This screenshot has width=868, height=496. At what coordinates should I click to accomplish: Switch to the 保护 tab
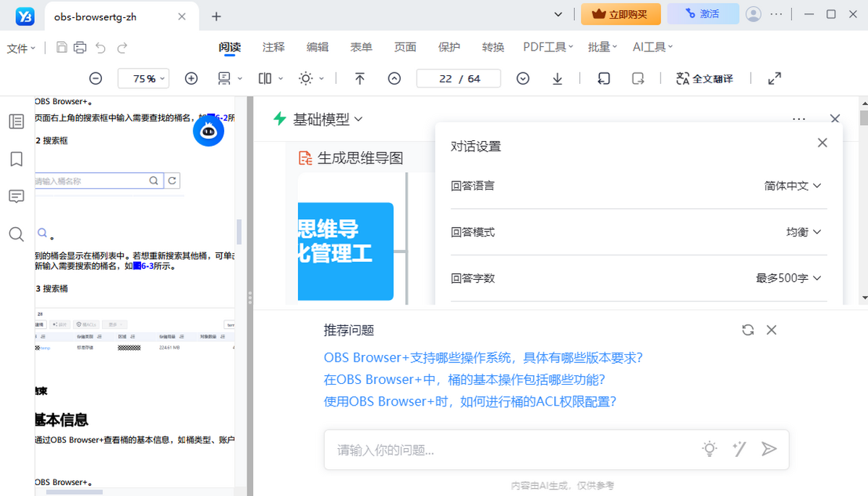(449, 47)
